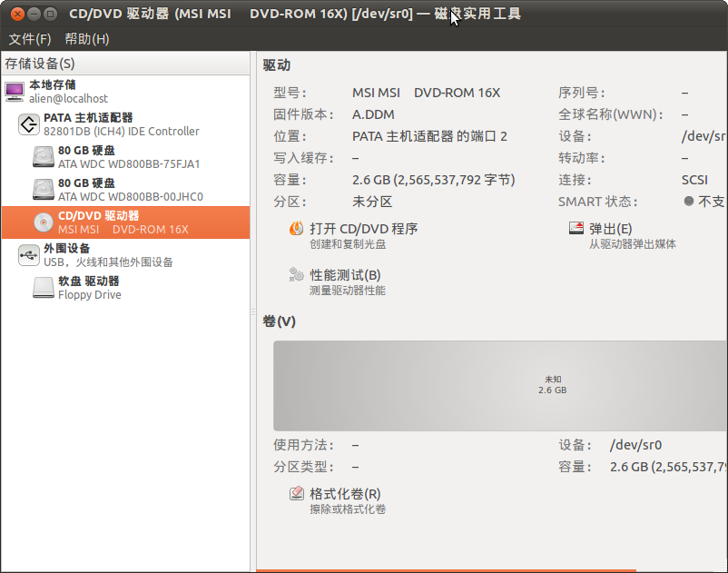The height and width of the screenshot is (573, 728).
Task: Select 80 GB 硬盘 ATA WDC WD800BB-00JHC0
Action: [125, 190]
